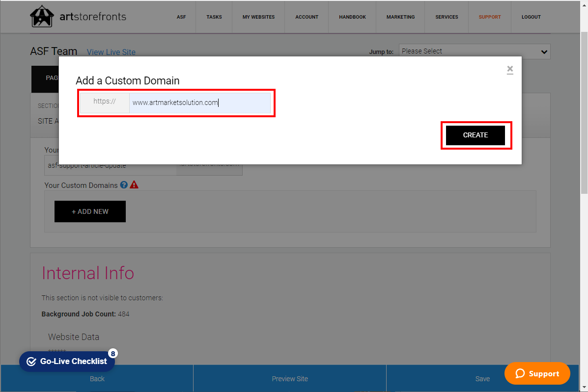The height and width of the screenshot is (392, 588).
Task: Click the https:// prefix label
Action: [x=105, y=102]
